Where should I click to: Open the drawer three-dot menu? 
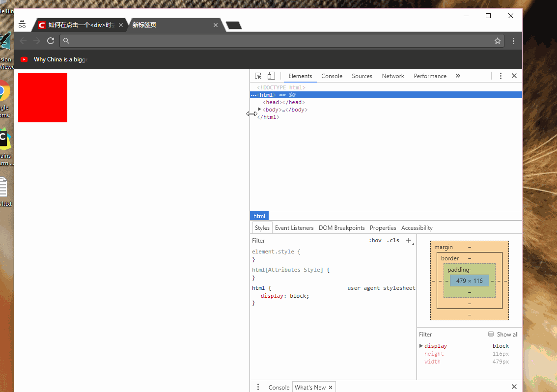(x=258, y=387)
